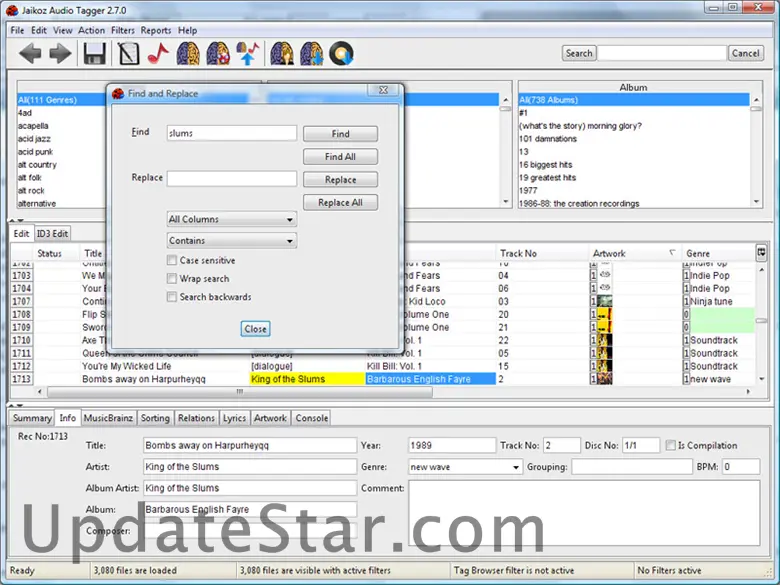Click the people with blue up-arrow icon

248,53
